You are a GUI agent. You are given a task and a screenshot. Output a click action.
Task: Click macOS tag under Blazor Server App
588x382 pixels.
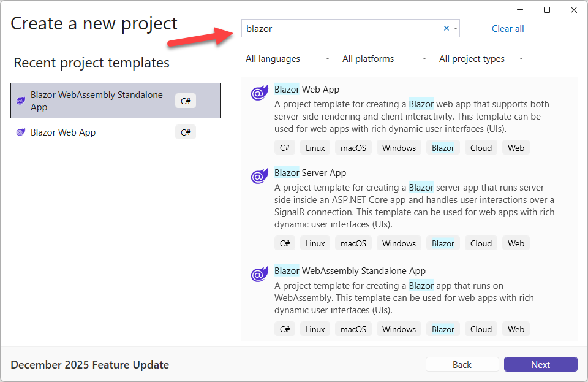click(353, 243)
